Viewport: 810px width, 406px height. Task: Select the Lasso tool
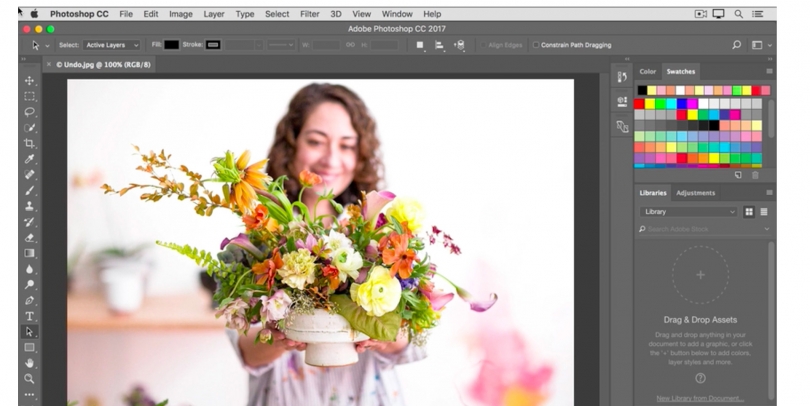pos(29,112)
